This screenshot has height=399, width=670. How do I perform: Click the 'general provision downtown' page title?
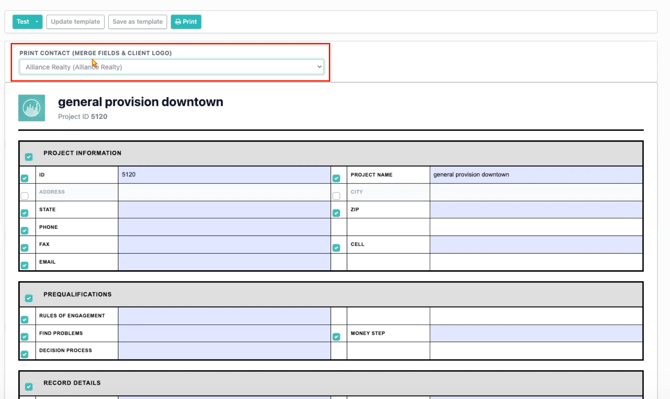pos(141,102)
